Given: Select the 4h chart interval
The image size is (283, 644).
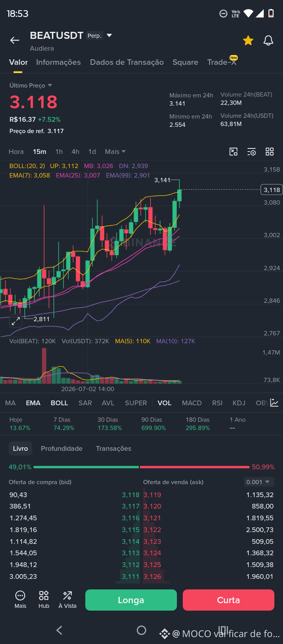Looking at the screenshot, I should tap(75, 152).
